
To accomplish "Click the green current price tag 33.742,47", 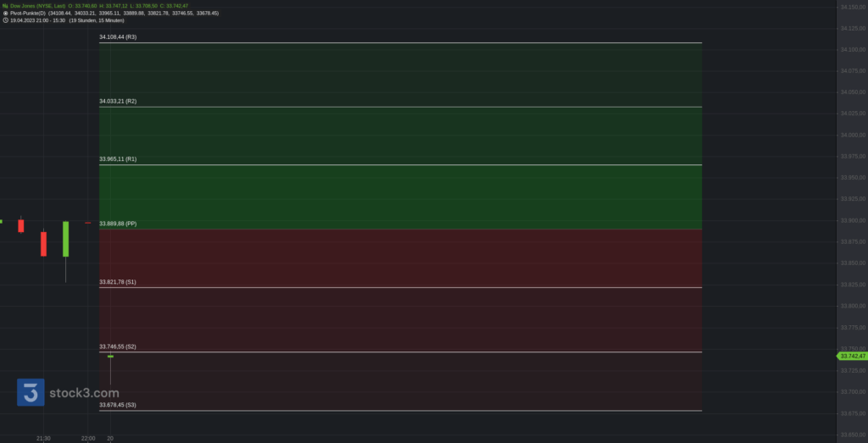I will click(x=852, y=356).
